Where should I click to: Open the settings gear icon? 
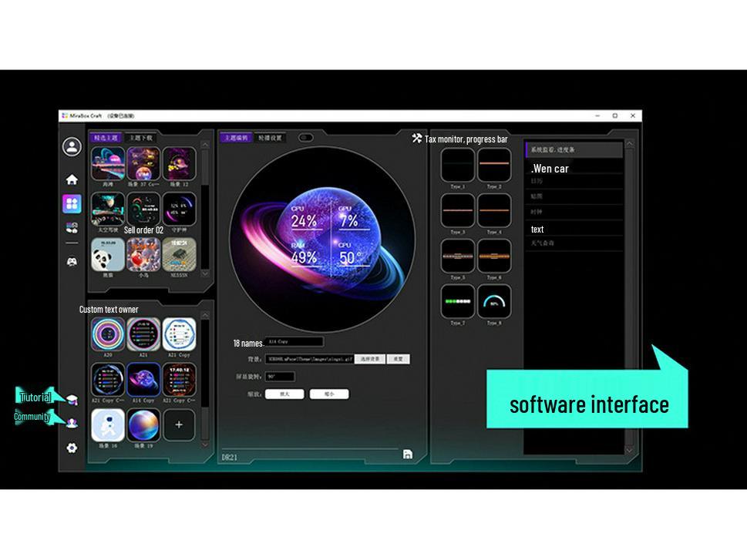pyautogui.click(x=72, y=448)
